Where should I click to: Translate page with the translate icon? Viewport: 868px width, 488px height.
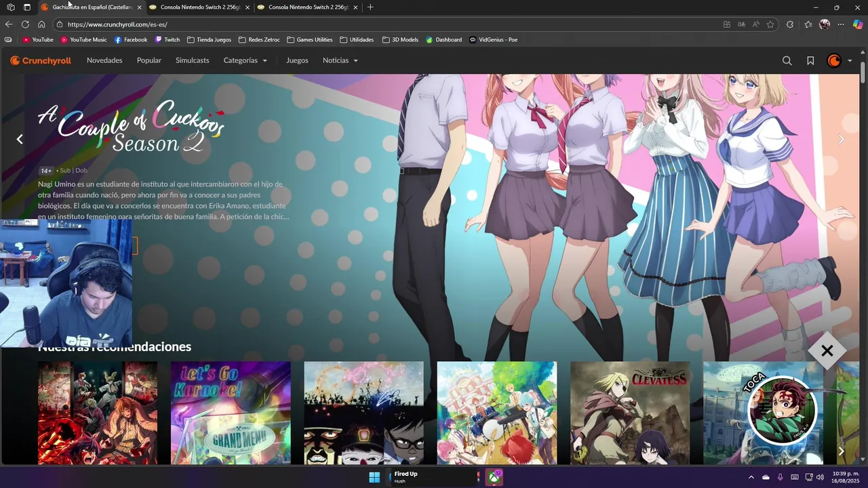pos(742,24)
